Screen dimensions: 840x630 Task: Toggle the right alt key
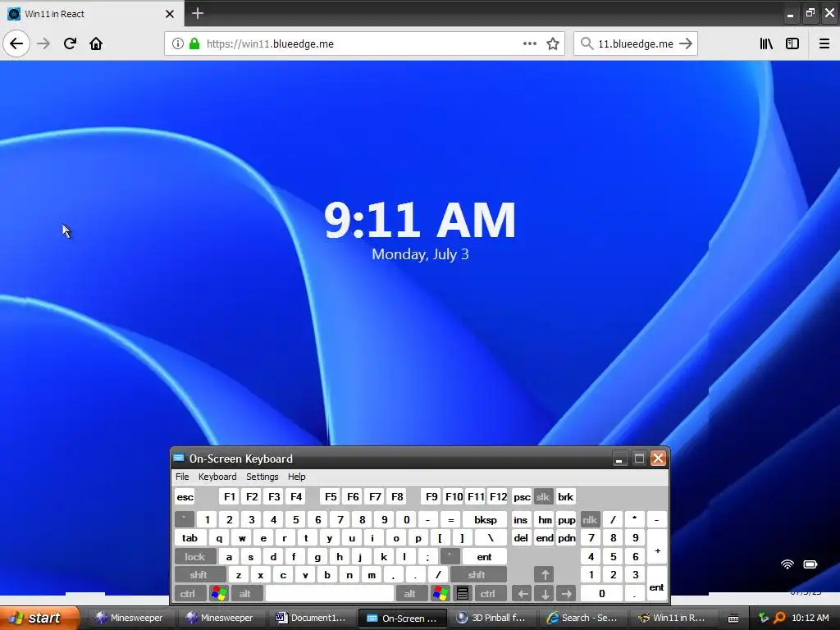[410, 594]
